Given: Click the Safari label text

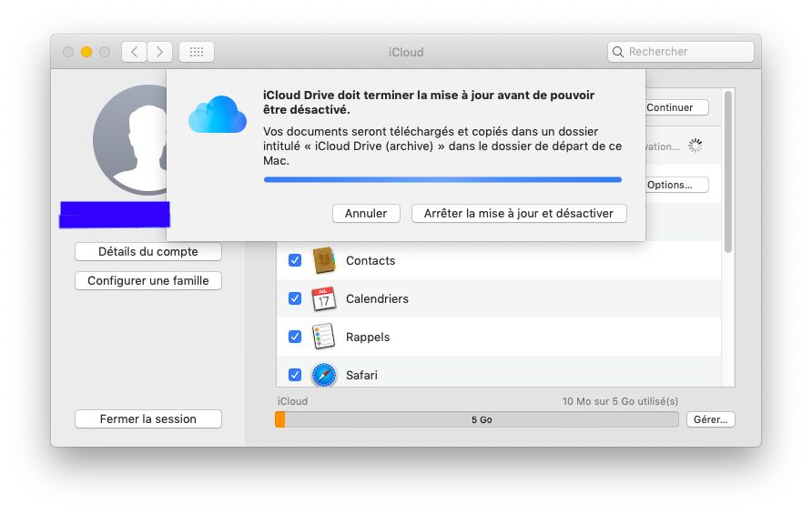Looking at the screenshot, I should [x=361, y=376].
